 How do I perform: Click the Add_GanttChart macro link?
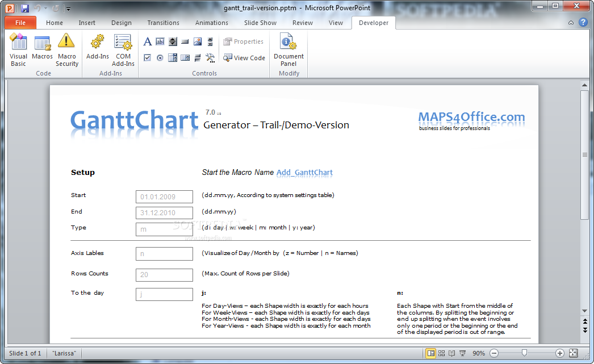(x=304, y=173)
